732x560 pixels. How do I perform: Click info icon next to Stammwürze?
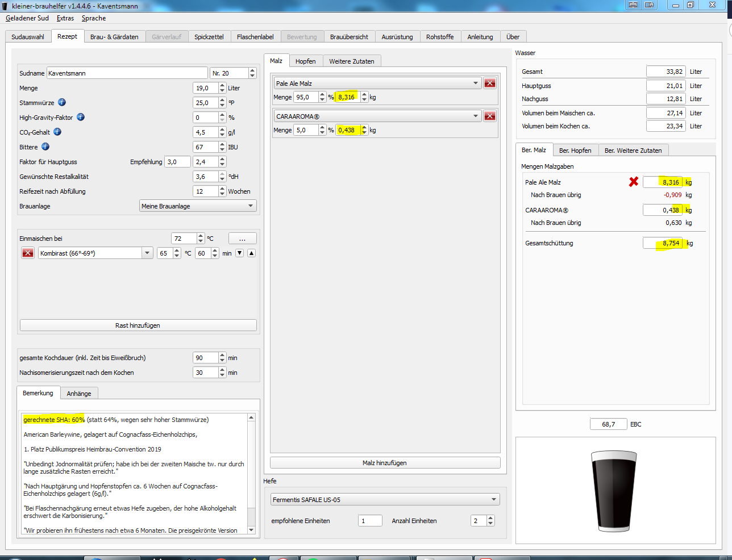pos(62,102)
